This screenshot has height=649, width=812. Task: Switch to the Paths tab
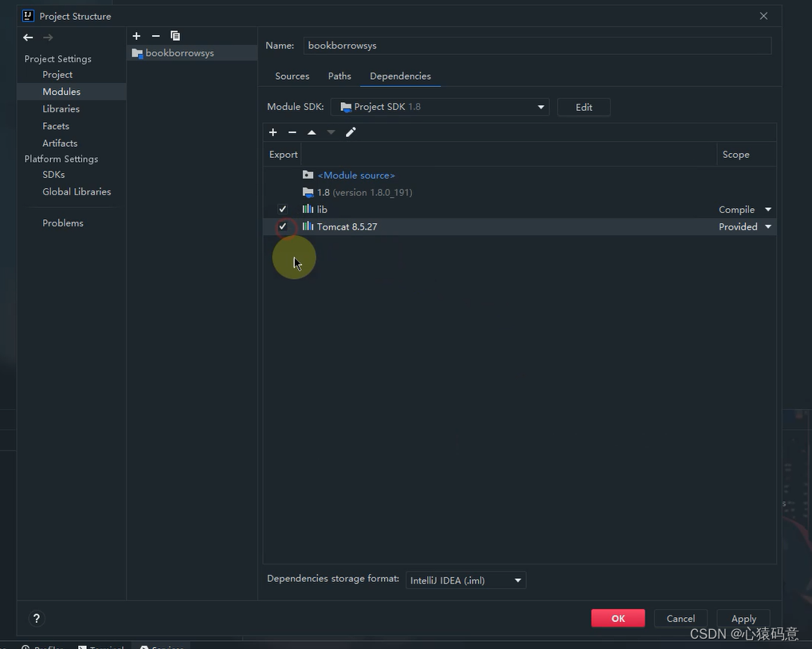point(339,76)
